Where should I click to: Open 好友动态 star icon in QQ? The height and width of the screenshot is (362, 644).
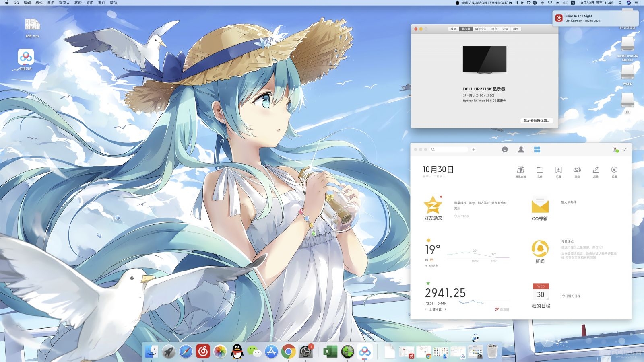click(x=433, y=205)
